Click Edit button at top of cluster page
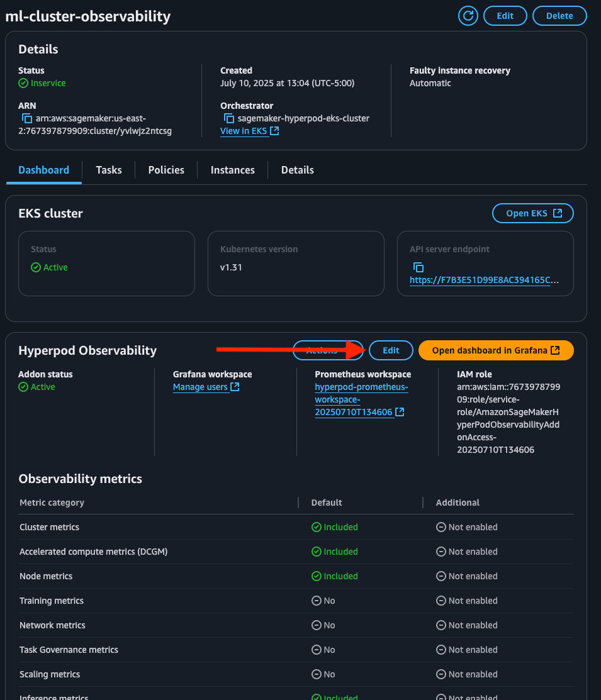This screenshot has width=601, height=700. (x=505, y=16)
